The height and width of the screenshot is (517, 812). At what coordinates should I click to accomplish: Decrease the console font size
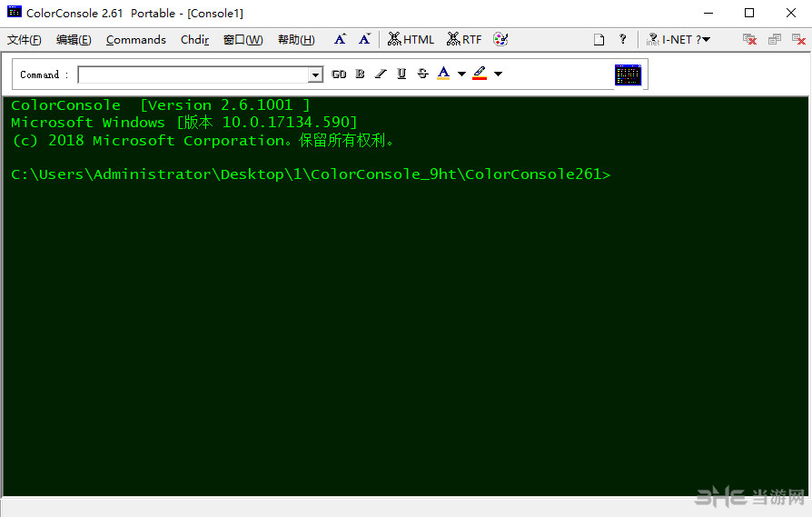(365, 39)
